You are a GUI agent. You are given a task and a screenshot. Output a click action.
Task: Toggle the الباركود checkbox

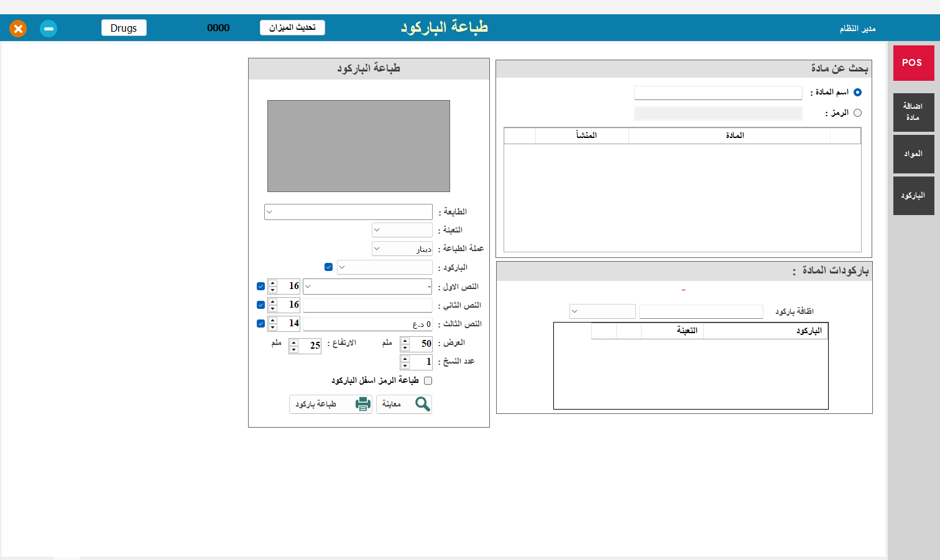pyautogui.click(x=329, y=267)
